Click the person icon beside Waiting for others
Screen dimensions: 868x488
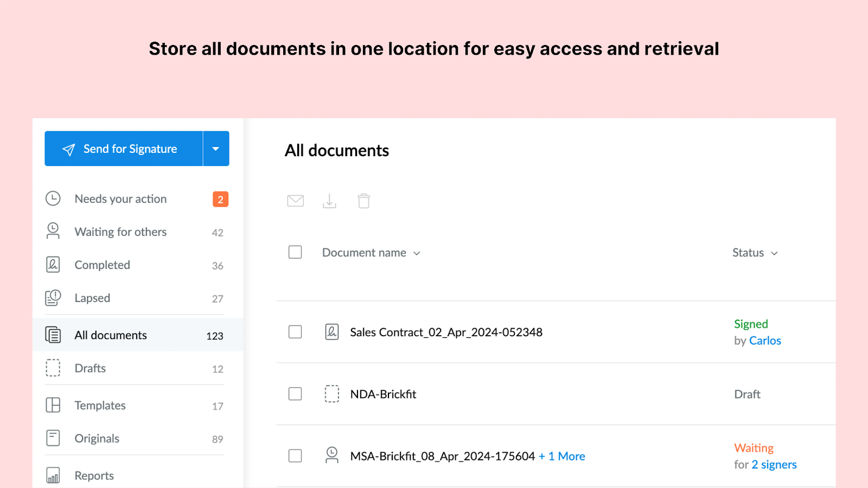[x=53, y=232]
